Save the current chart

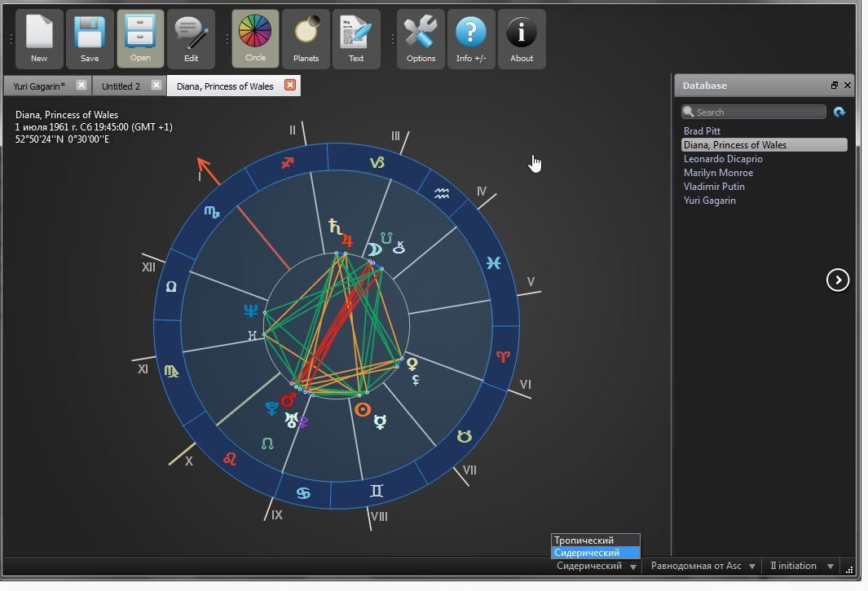coord(90,37)
